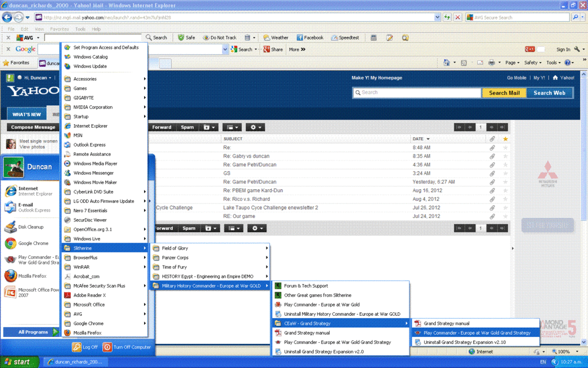Open AVG Weather toolbar button
The height and width of the screenshot is (368, 588).
(x=276, y=37)
